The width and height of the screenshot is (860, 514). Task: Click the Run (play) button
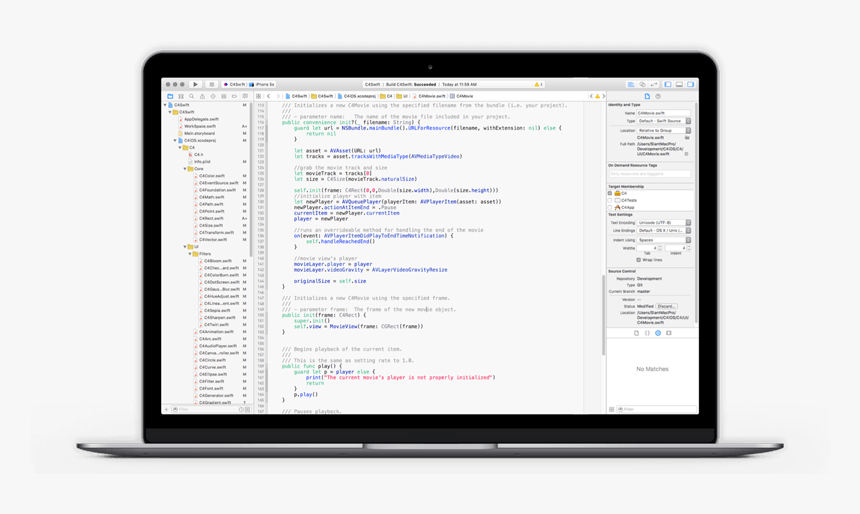click(x=195, y=84)
